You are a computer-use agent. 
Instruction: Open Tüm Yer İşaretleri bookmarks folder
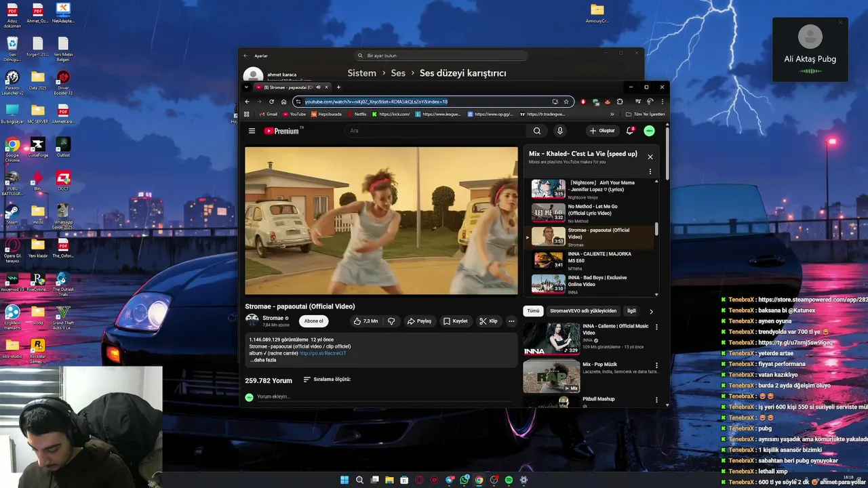(645, 114)
